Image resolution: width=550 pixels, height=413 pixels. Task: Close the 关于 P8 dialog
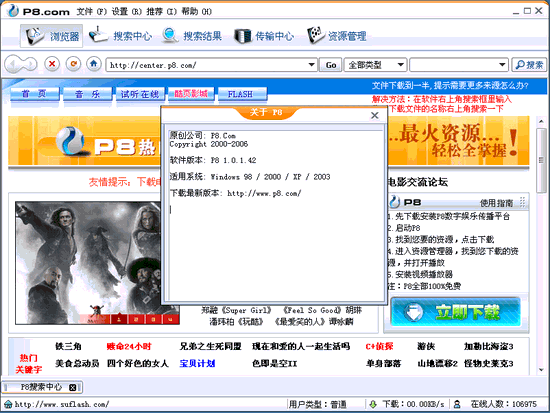375,115
